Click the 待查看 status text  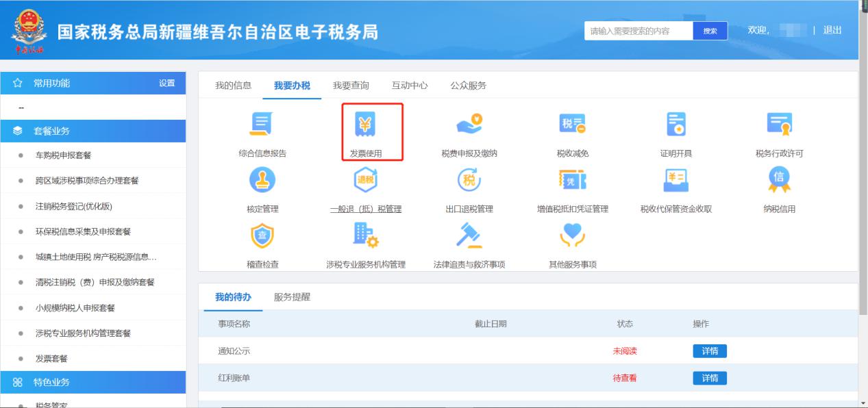[x=625, y=378]
